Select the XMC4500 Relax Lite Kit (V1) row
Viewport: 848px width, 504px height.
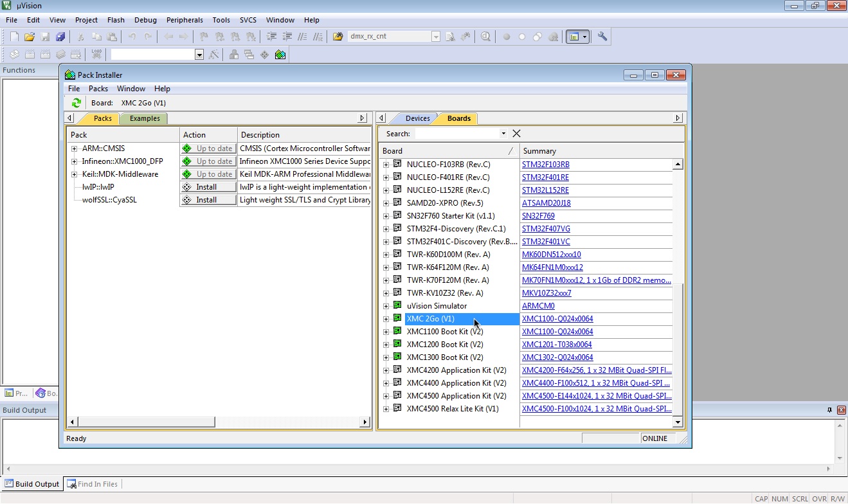453,409
